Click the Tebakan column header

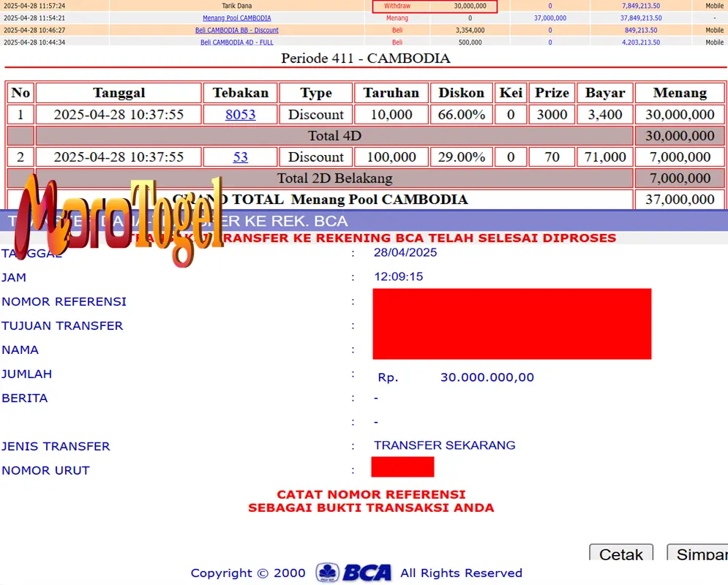(x=240, y=93)
